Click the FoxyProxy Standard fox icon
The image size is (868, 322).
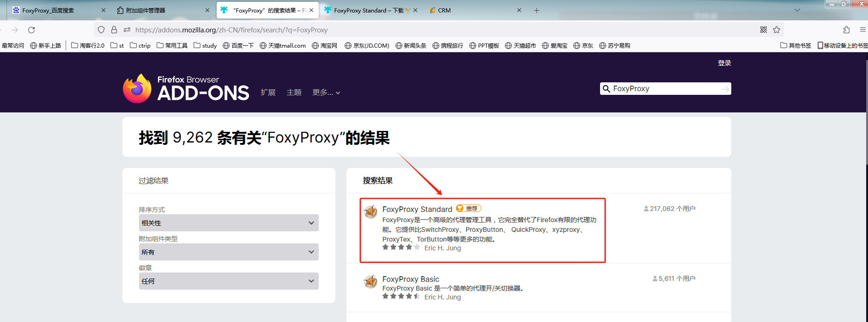[x=370, y=212]
